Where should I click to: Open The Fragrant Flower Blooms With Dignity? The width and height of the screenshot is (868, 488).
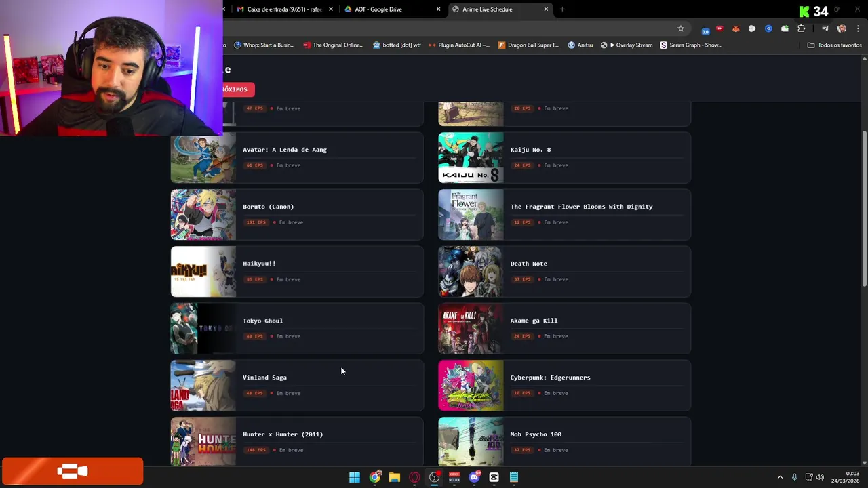click(581, 207)
